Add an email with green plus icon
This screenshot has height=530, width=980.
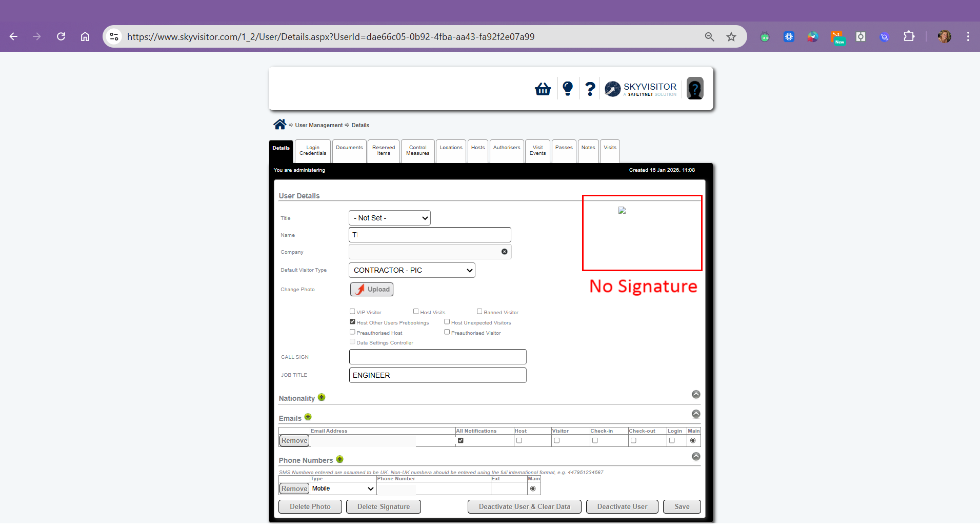[308, 417]
